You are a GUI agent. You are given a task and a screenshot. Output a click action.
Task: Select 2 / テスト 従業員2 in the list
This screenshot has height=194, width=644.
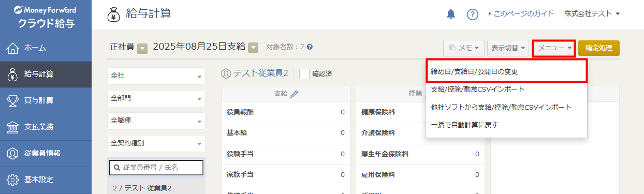(x=156, y=187)
